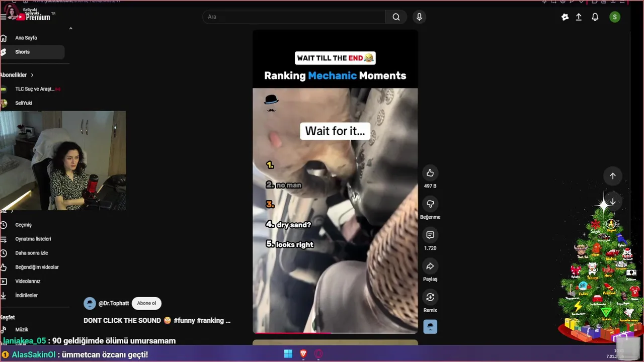Open the green S account avatar
Viewport: 644px width, 362px height.
click(615, 17)
